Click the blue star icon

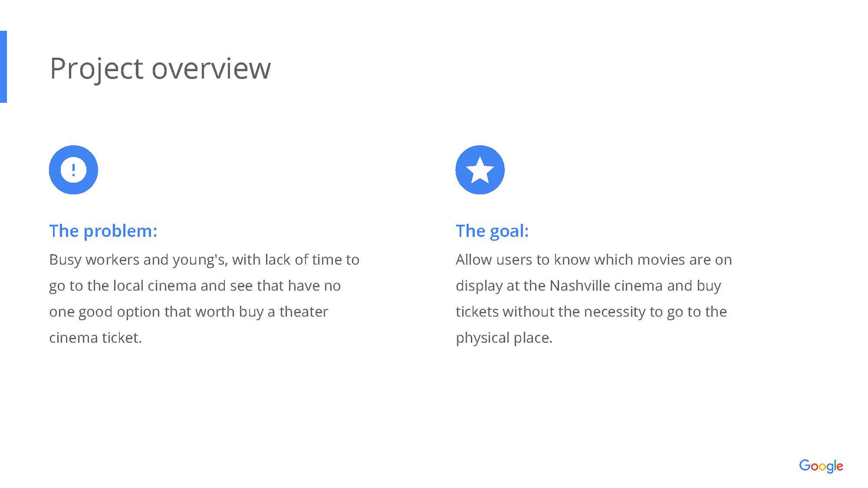tap(480, 170)
